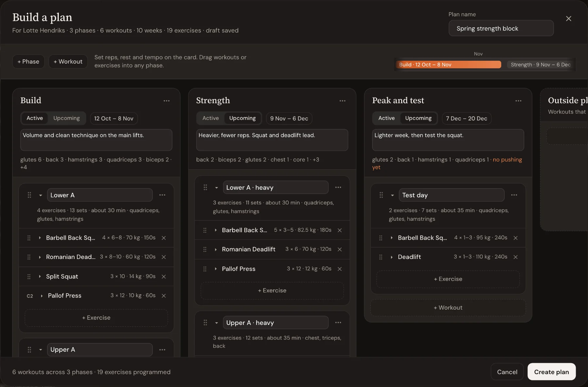Grab the Lower A workout drag handle
This screenshot has height=387, width=588.
pyautogui.click(x=29, y=195)
